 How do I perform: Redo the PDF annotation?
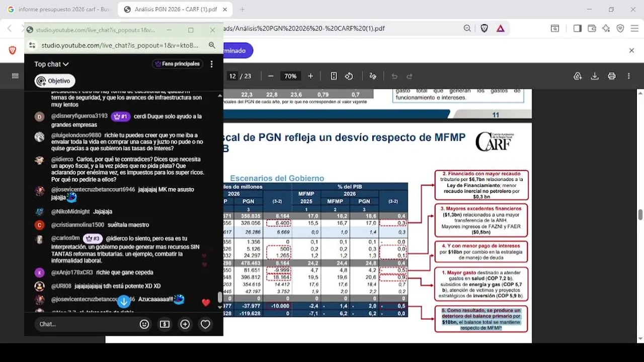(410, 76)
